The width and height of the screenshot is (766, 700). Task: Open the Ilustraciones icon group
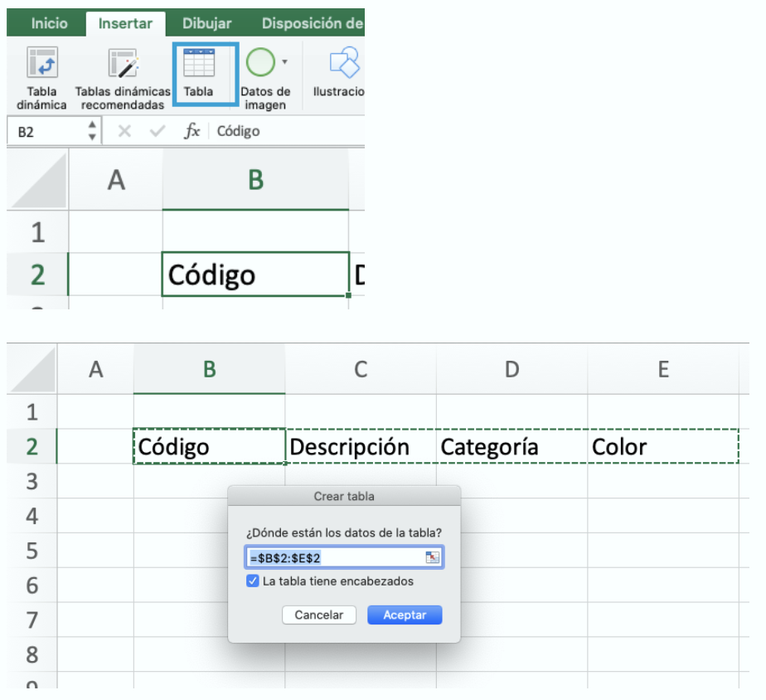[x=343, y=63]
